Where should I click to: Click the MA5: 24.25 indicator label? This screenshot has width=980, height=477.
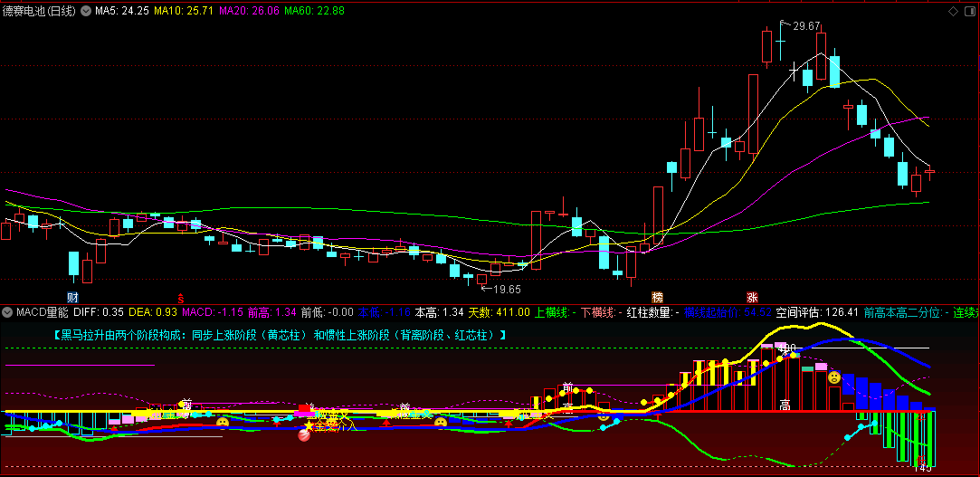tap(122, 11)
